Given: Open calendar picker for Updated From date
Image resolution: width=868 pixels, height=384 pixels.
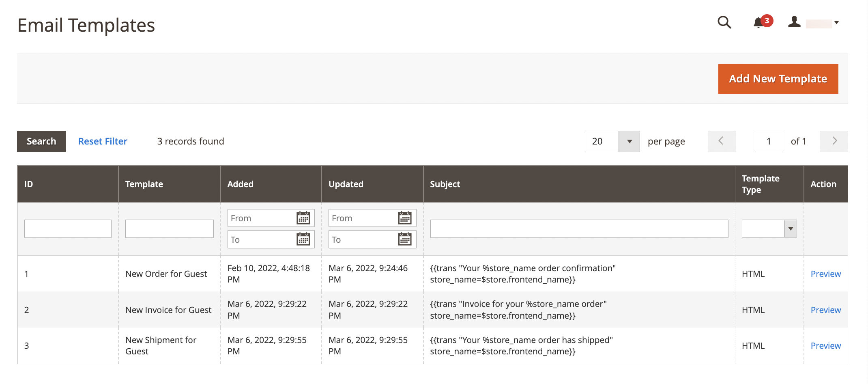Looking at the screenshot, I should (x=404, y=218).
